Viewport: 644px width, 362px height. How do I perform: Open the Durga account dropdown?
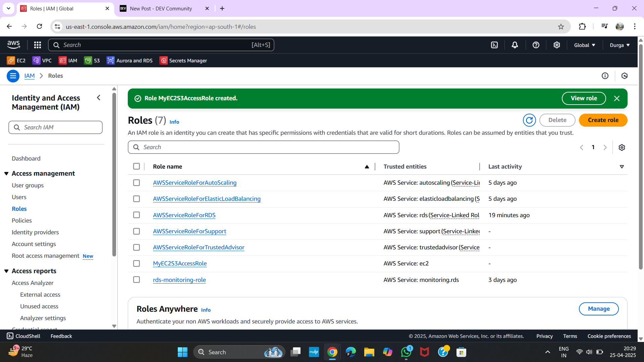click(x=620, y=45)
